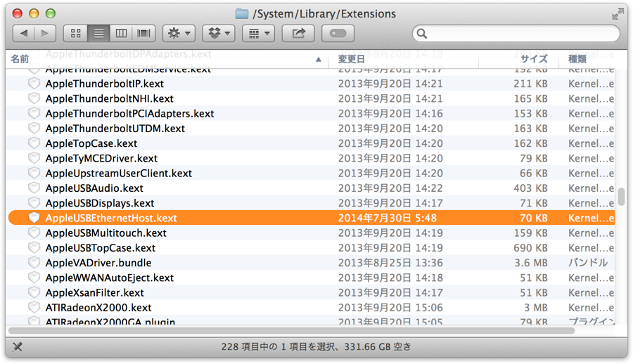Select AppleThunderboltPCIAdapters.kext icon
This screenshot has height=364, width=633.
pos(34,113)
